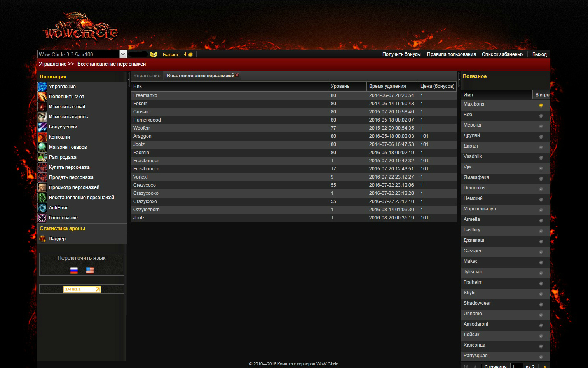Click the Голосование crossed-swords icon
The height and width of the screenshot is (368, 588).
42,218
